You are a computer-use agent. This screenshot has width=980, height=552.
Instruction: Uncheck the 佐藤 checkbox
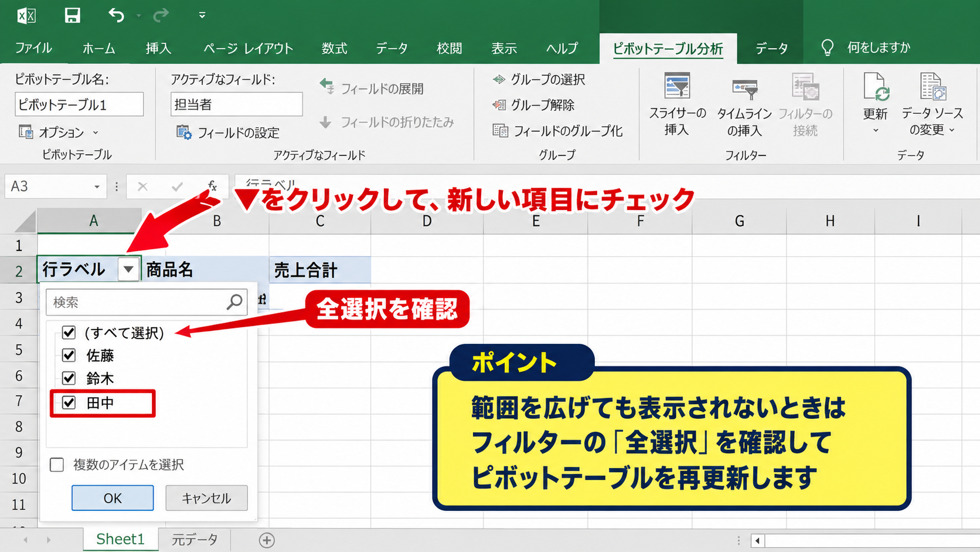point(69,355)
